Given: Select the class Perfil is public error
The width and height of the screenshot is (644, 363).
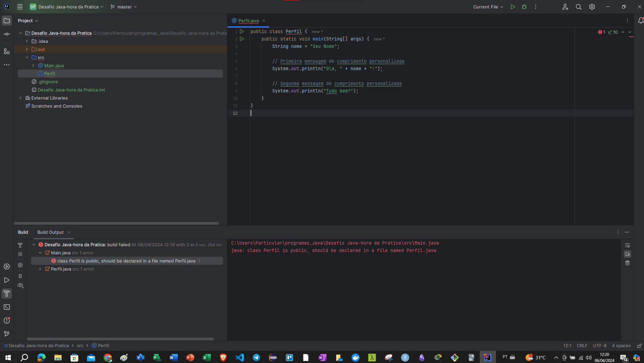Looking at the screenshot, I should pos(127,261).
